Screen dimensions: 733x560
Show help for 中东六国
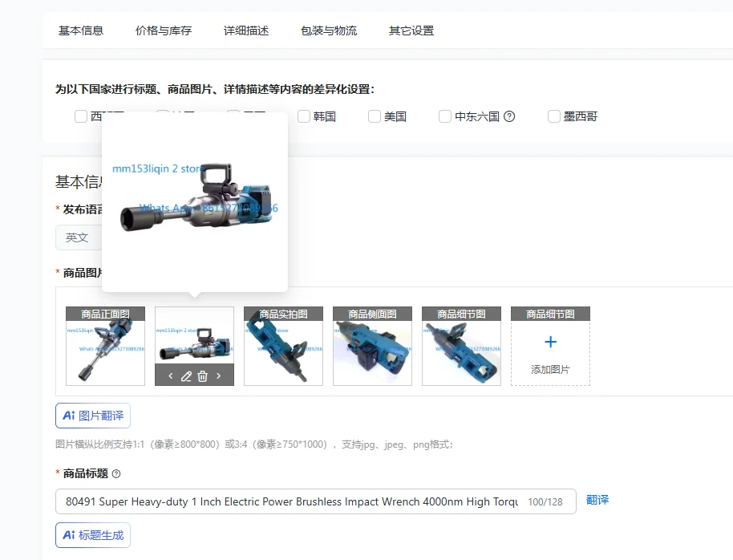coord(509,116)
